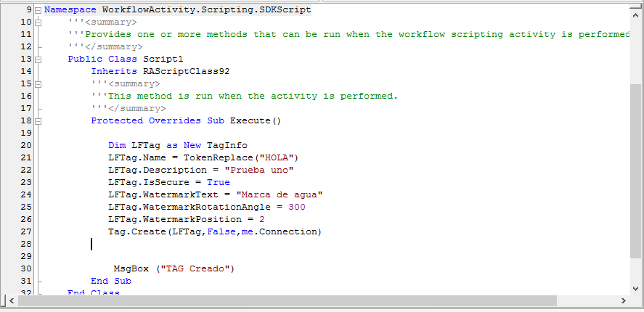Click WorkflowActivity.Scripting.SDKScript namespace name
The height and width of the screenshot is (312, 644).
207,10
